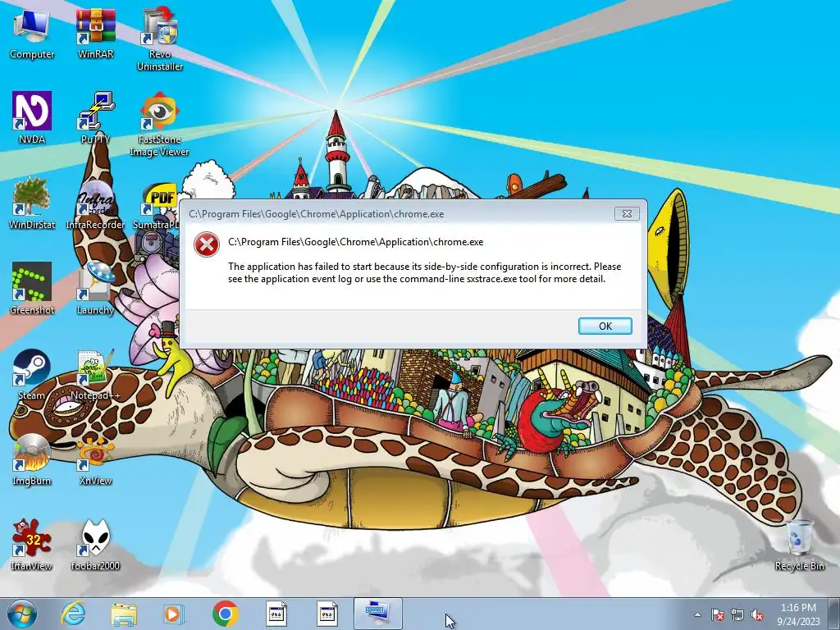
Task: Select the Recycle Bin icon
Action: (799, 545)
